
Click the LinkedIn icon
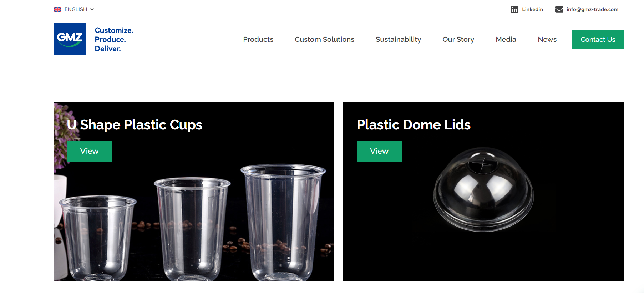click(x=514, y=9)
